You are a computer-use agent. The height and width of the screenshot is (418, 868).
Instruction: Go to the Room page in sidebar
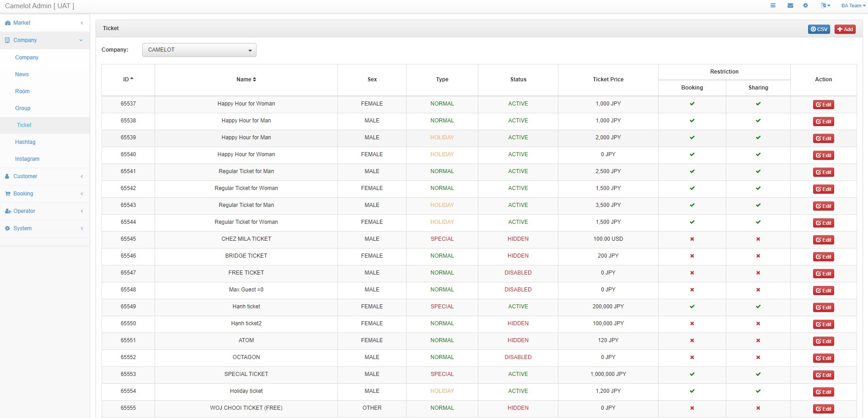[x=22, y=91]
